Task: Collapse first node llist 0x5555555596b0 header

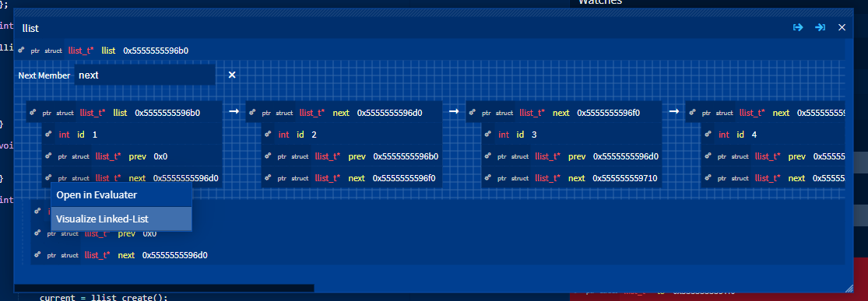Action: click(125, 112)
